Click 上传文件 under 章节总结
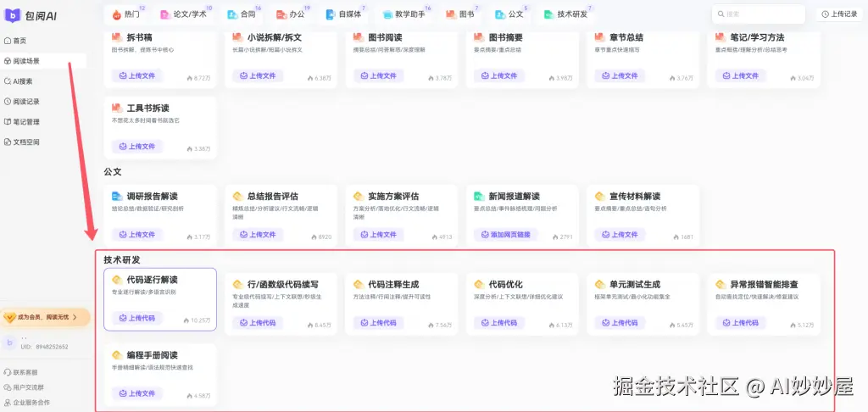The height and width of the screenshot is (412, 868). pos(620,75)
